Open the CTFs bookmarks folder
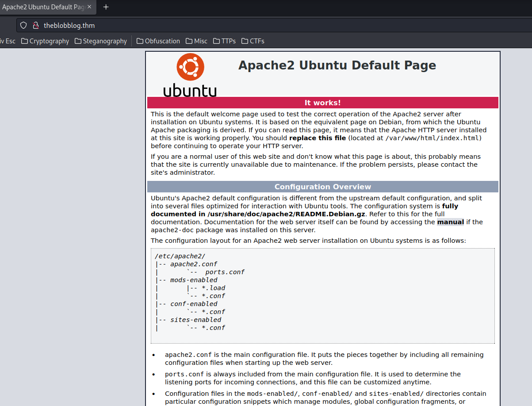Screen dimensions: 532x406 point(253,41)
